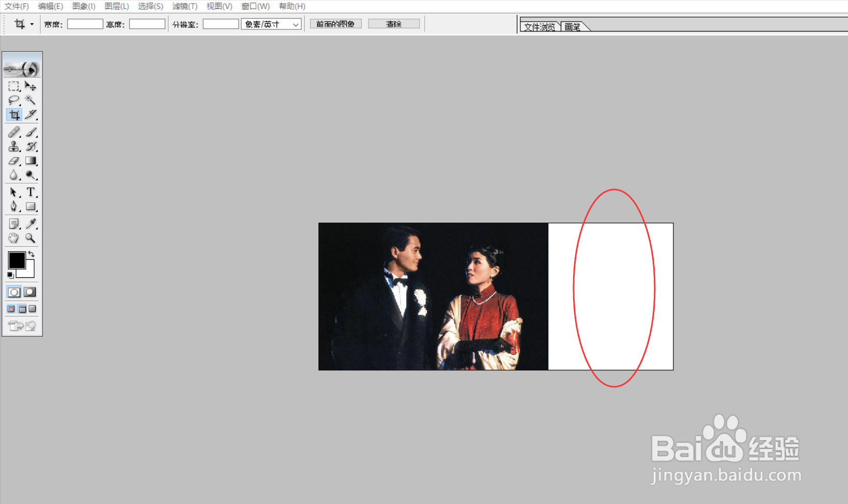Open the 视图(V) menu

[x=219, y=6]
